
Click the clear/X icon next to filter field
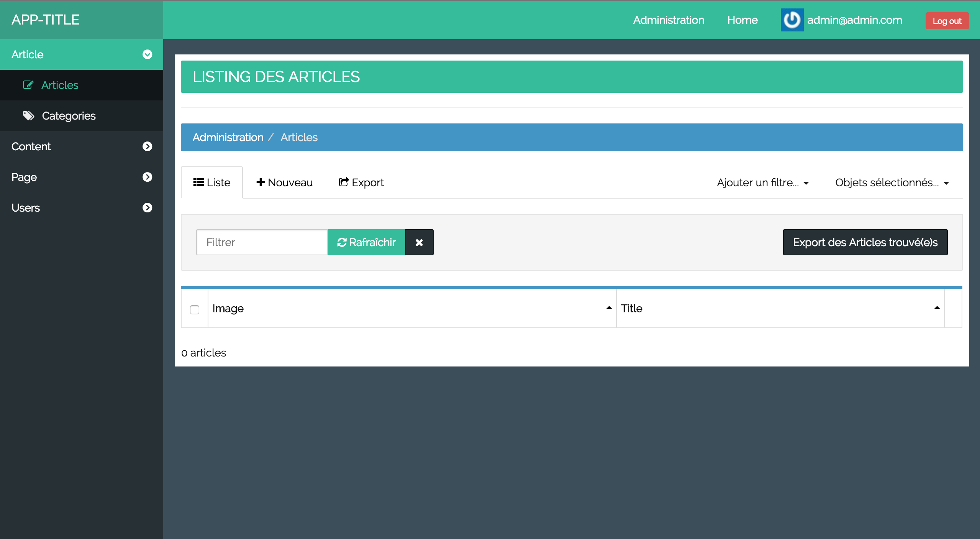[419, 242]
